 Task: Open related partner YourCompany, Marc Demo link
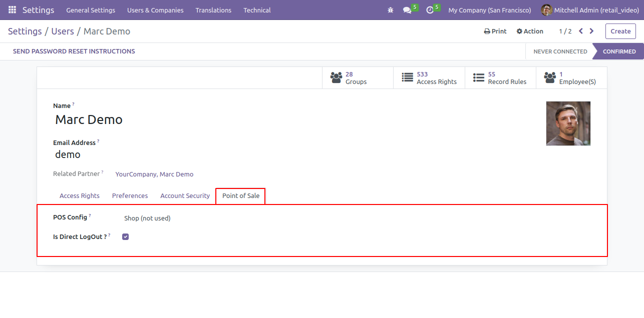tap(154, 174)
